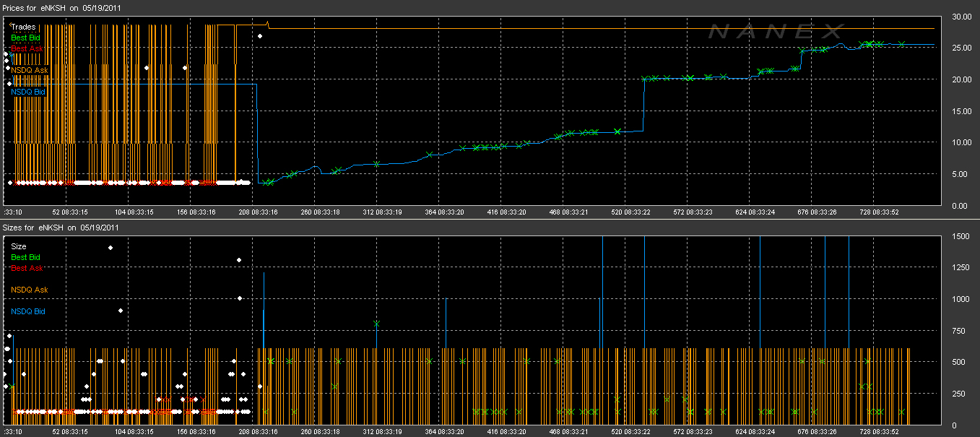Select 'Best Ask' legend label in Prices chart

click(27, 48)
